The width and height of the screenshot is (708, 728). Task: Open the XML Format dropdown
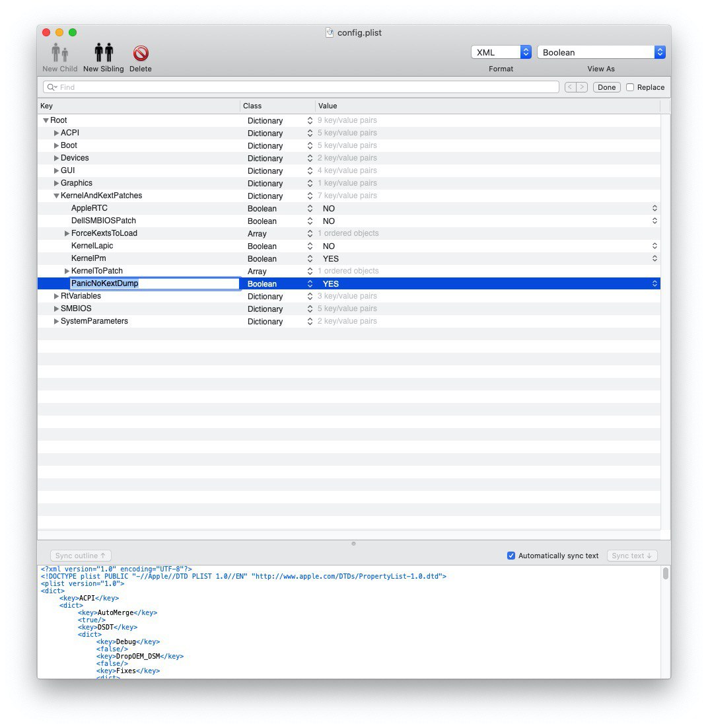[501, 52]
